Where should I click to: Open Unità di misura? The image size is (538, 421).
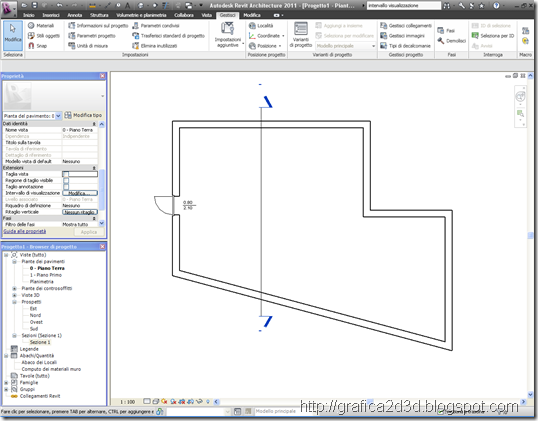[x=88, y=46]
